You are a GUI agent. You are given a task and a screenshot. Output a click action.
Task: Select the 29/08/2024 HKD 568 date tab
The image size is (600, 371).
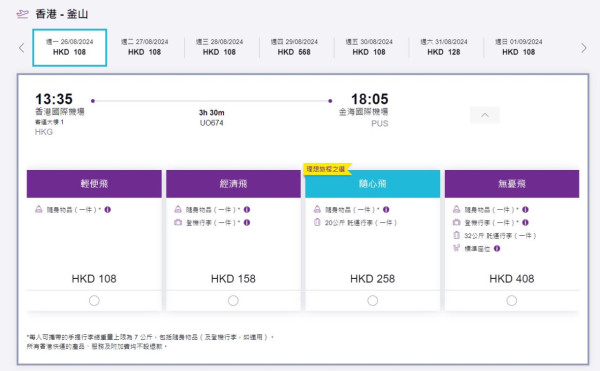coord(294,47)
